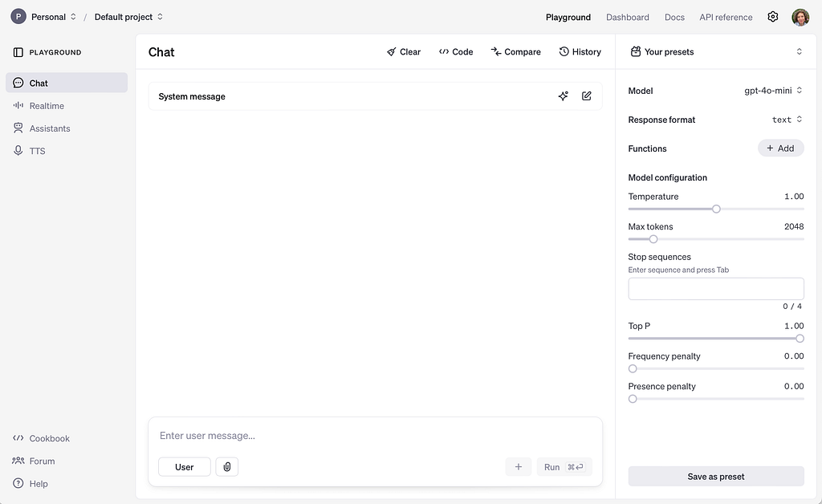
Task: Click the Cookbook code icon
Action: pos(18,438)
